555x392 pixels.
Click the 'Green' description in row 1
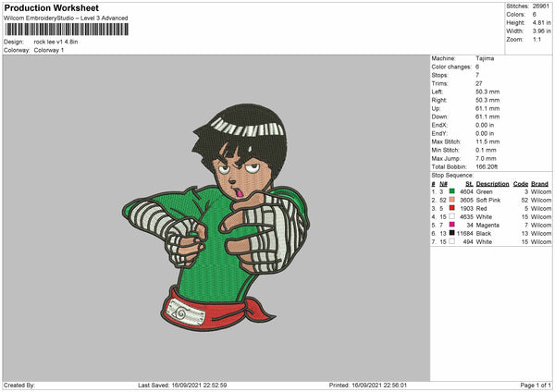point(484,191)
